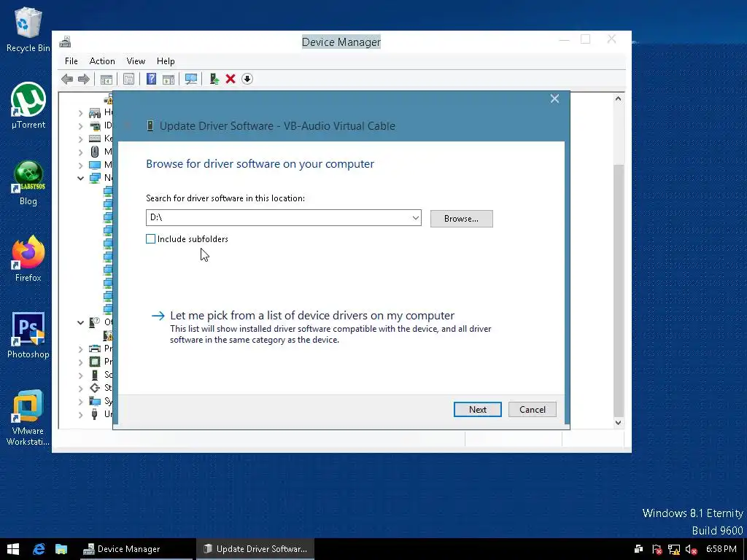Click the Device Manager vertical scrollbar thumb
This screenshot has width=747, height=560.
(x=618, y=290)
